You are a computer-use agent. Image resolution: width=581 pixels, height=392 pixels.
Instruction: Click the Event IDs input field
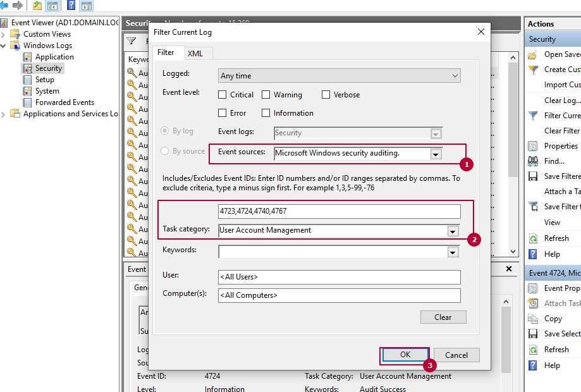(x=339, y=211)
